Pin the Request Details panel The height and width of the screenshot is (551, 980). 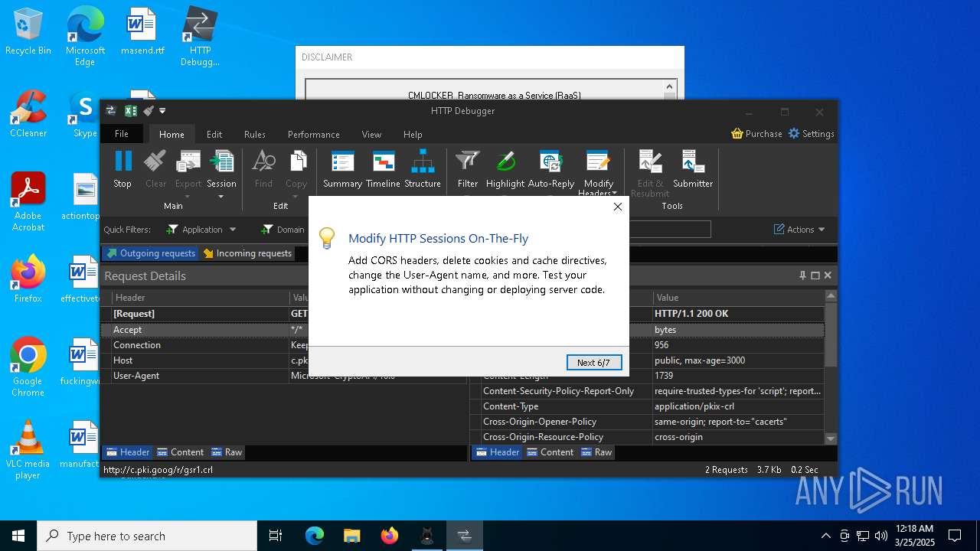tap(802, 275)
